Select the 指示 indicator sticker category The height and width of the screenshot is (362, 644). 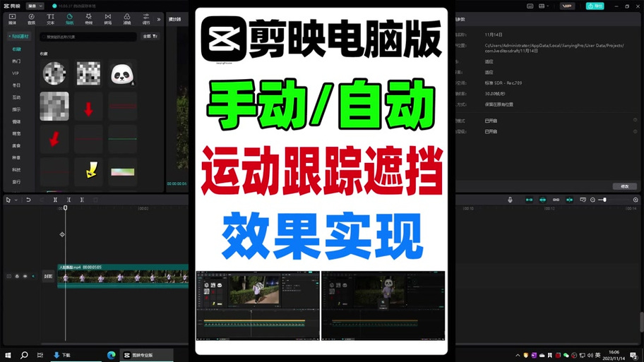click(x=16, y=109)
